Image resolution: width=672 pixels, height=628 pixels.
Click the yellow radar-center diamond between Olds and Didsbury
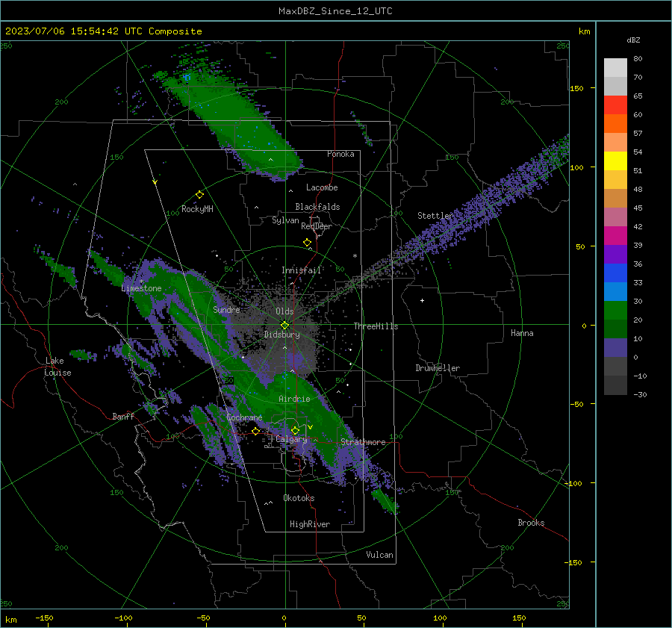click(284, 326)
